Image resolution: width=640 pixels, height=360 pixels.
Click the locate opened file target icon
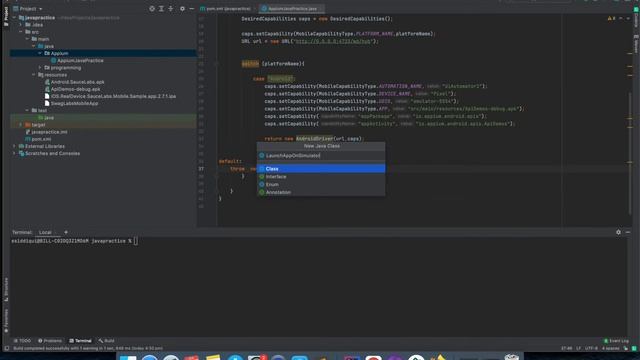(152, 9)
